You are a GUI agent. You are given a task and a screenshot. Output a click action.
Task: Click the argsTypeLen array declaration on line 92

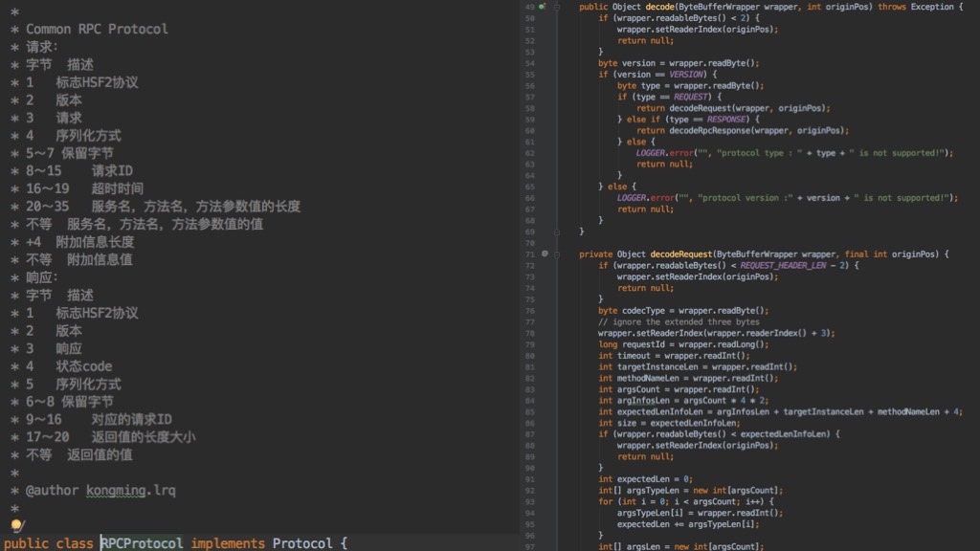click(x=653, y=491)
